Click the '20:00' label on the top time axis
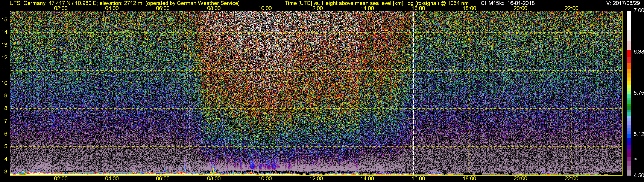The width and height of the screenshot is (644, 182). pyautogui.click(x=521, y=8)
